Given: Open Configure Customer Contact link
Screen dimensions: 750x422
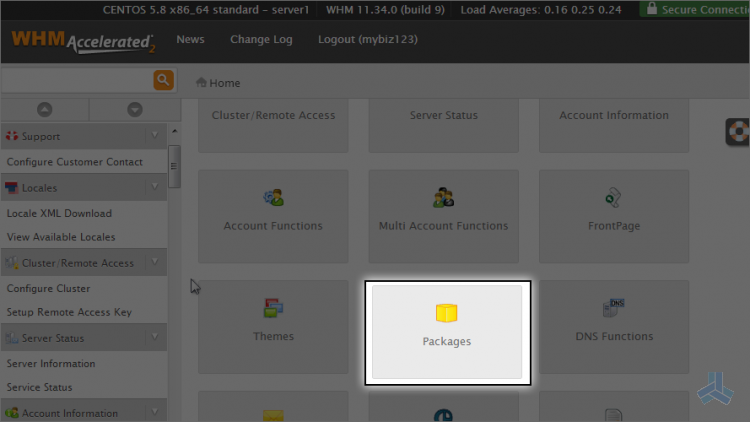Looking at the screenshot, I should tap(75, 162).
